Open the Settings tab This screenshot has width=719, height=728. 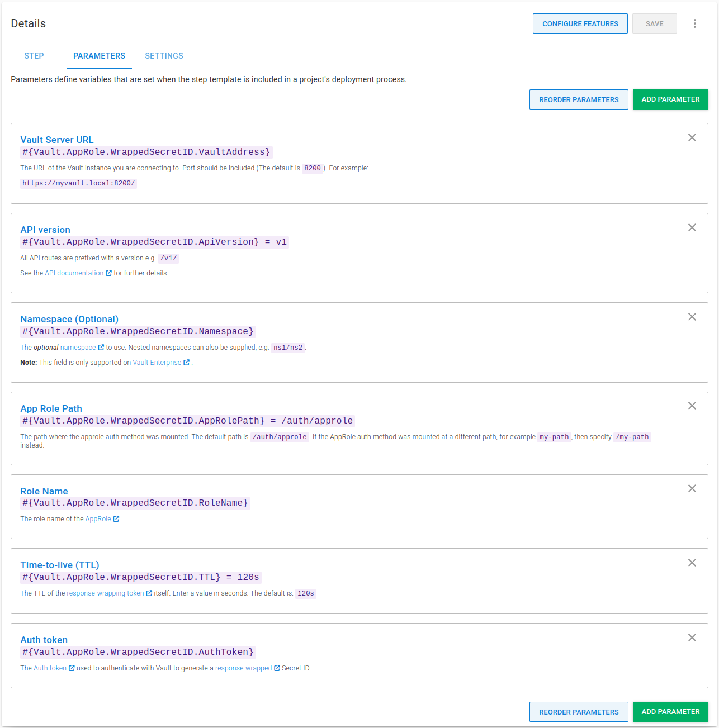click(x=164, y=56)
